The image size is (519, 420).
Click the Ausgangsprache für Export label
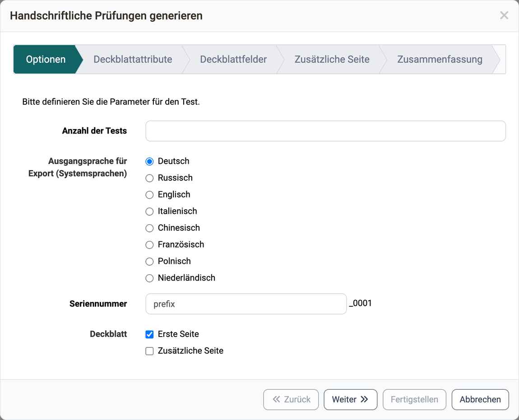(x=78, y=167)
